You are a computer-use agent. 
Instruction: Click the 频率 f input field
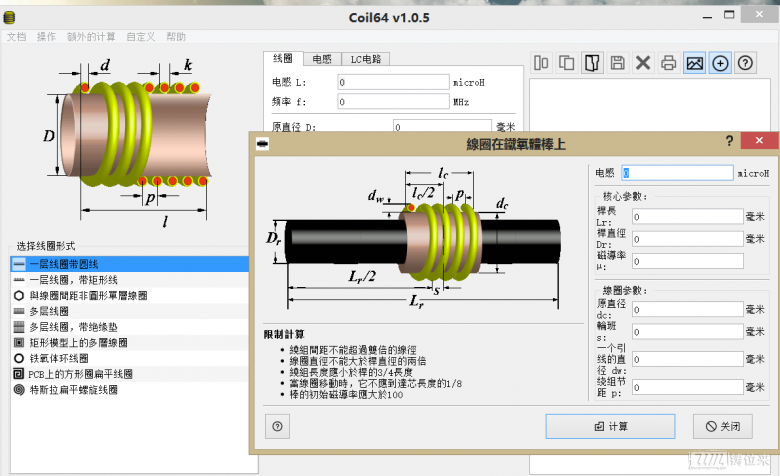(x=393, y=101)
